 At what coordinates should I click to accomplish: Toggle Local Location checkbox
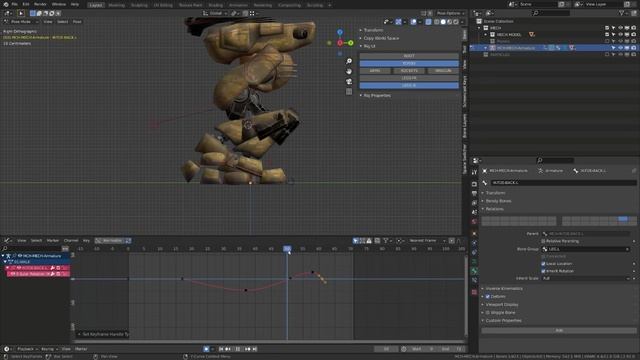point(543,264)
